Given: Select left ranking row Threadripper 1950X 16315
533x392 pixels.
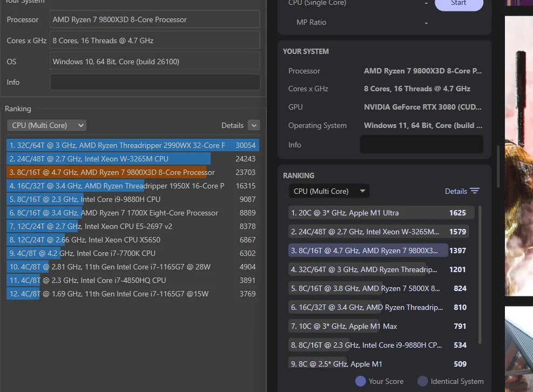Looking at the screenshot, I should 132,186.
